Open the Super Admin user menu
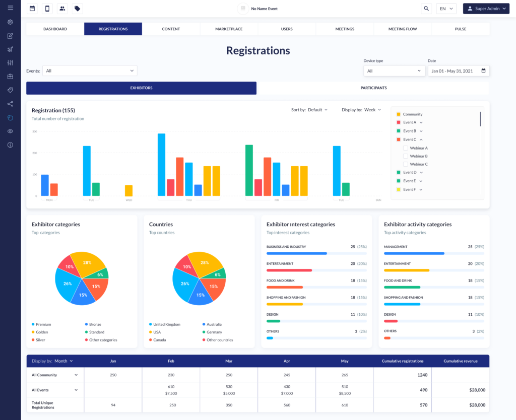 486,9
